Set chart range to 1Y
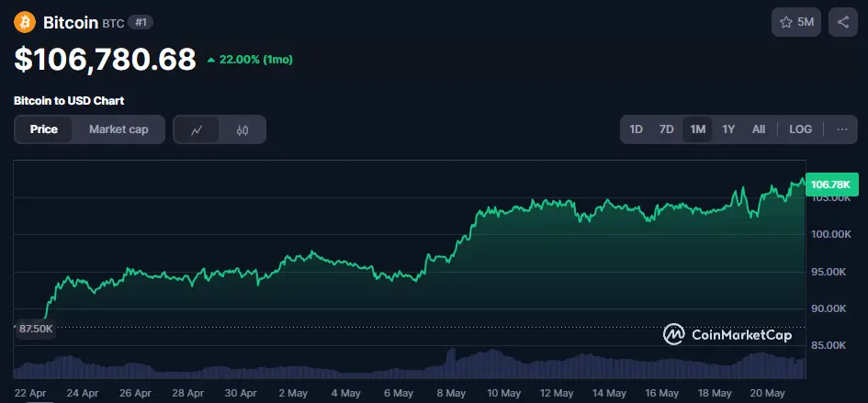The height and width of the screenshot is (403, 868). tap(728, 129)
